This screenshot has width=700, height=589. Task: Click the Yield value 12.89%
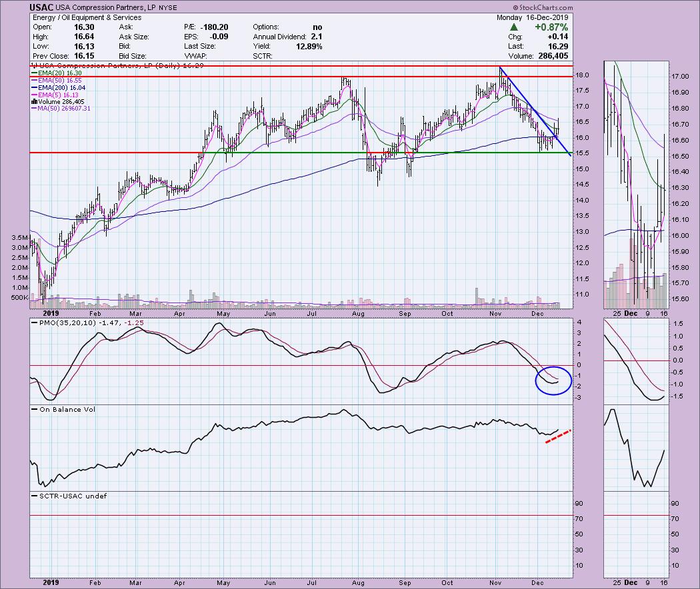point(309,47)
